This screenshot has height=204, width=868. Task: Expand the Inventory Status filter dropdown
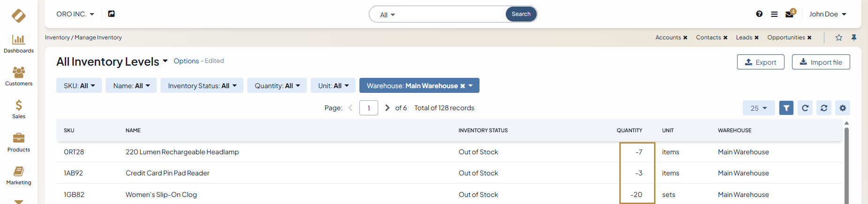pos(202,86)
